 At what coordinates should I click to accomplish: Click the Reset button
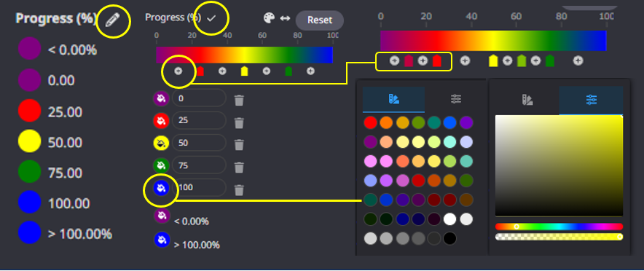(320, 20)
